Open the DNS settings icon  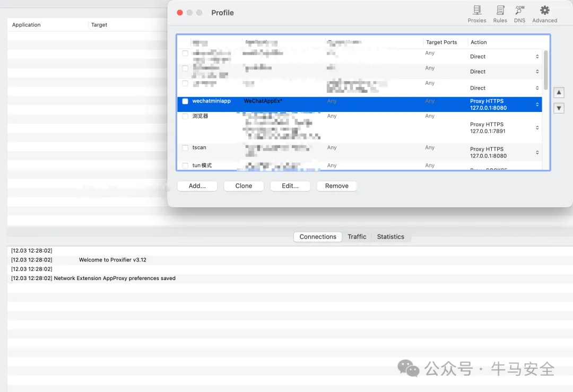[x=519, y=13]
